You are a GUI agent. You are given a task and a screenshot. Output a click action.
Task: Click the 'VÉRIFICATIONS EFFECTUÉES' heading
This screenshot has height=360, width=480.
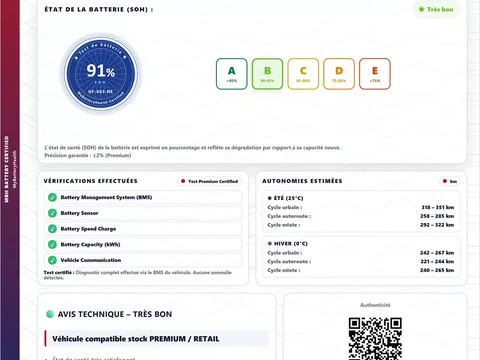pyautogui.click(x=90, y=181)
